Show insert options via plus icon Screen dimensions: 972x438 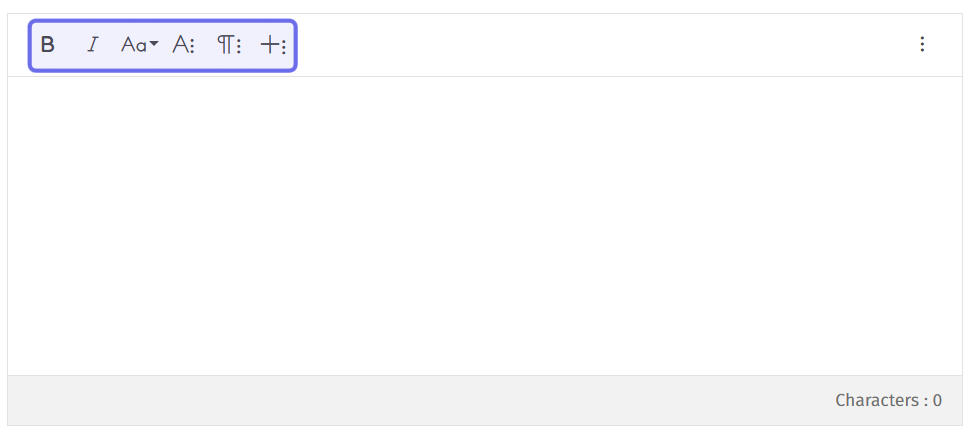[273, 45]
